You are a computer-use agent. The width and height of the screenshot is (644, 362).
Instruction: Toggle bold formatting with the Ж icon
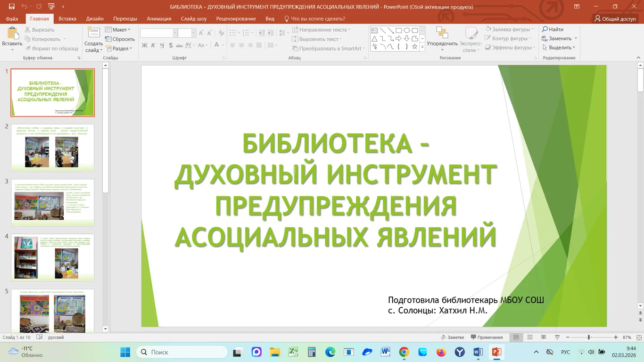[x=144, y=45]
